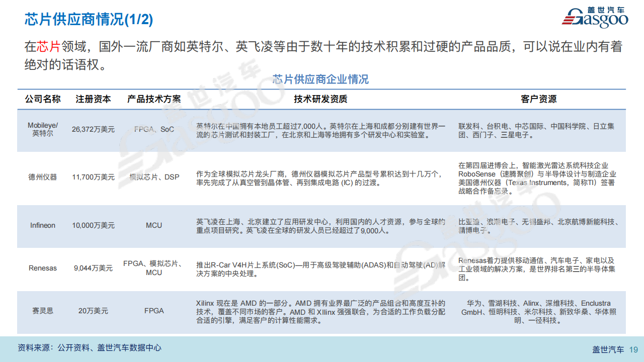Click the source note 资料来源：公开资料
The image size is (644, 362).
(x=90, y=348)
